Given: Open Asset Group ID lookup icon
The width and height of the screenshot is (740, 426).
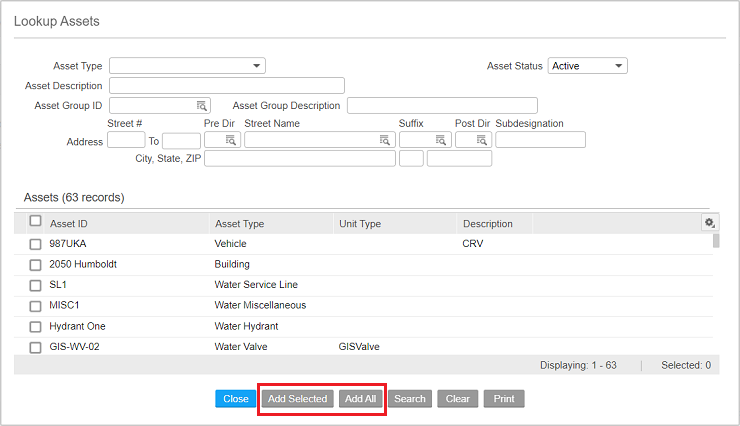Looking at the screenshot, I should [x=201, y=106].
